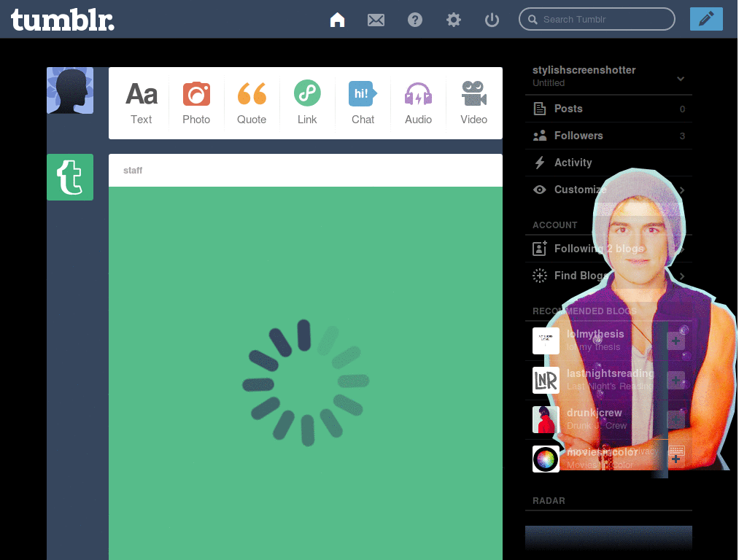Create a new Text post
Image resolution: width=747 pixels, height=560 pixels.
tap(142, 103)
